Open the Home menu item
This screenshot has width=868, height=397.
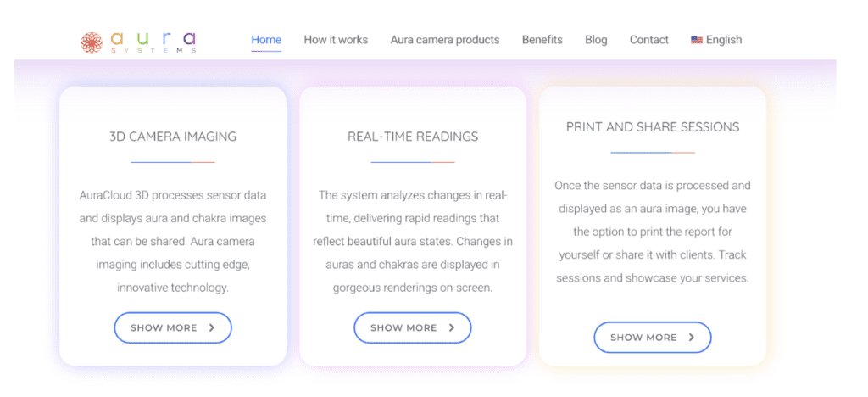266,40
